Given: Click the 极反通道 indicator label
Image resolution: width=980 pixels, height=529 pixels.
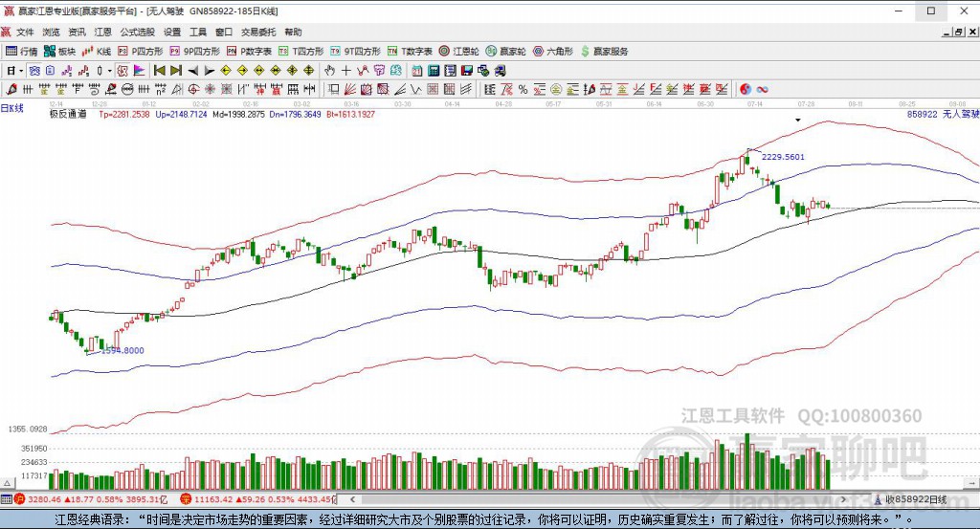Looking at the screenshot, I should click(68, 114).
